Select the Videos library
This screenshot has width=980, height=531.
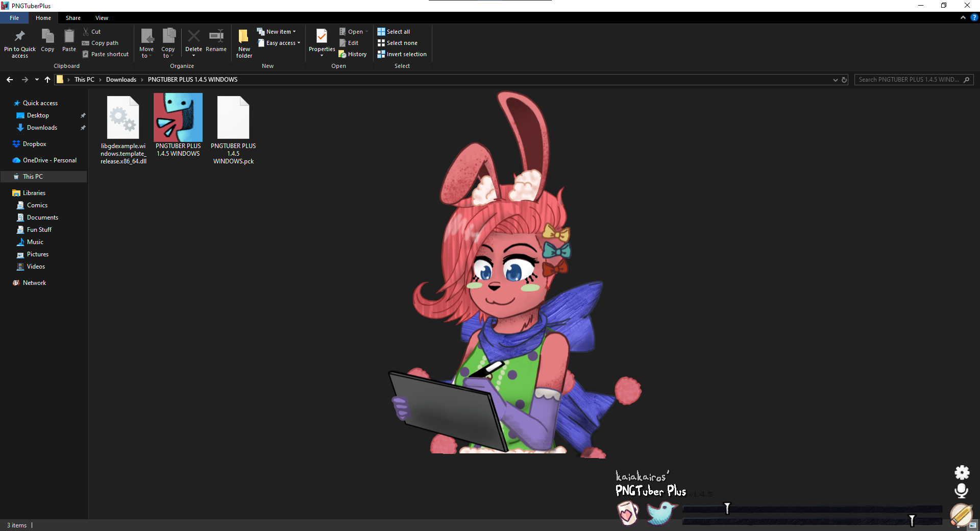tap(36, 267)
